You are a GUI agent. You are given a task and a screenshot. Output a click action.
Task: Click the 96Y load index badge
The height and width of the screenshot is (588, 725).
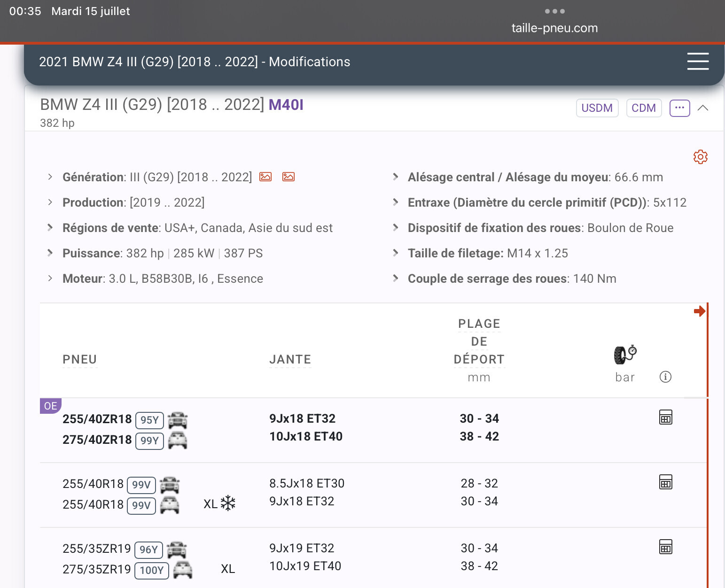(x=148, y=549)
